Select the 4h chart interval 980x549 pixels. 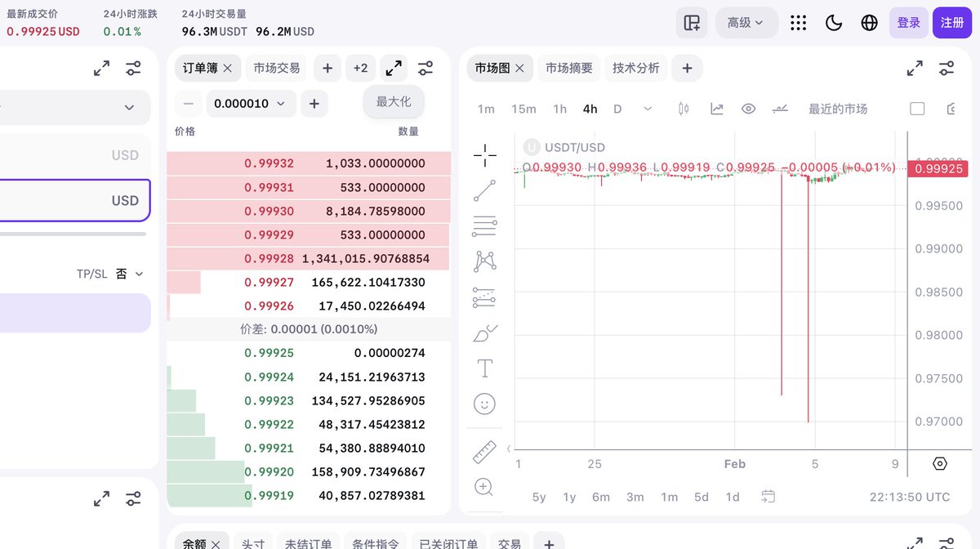pyautogui.click(x=590, y=109)
